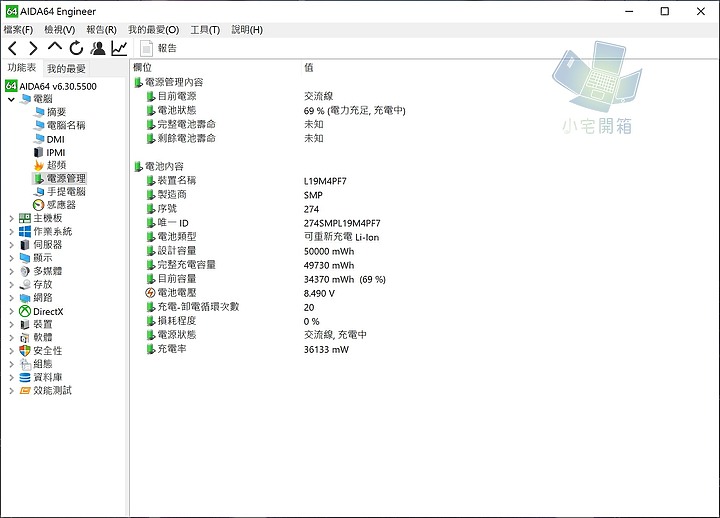The width and height of the screenshot is (720, 518).
Task: Expand the 作業系統 node
Action: 11,232
